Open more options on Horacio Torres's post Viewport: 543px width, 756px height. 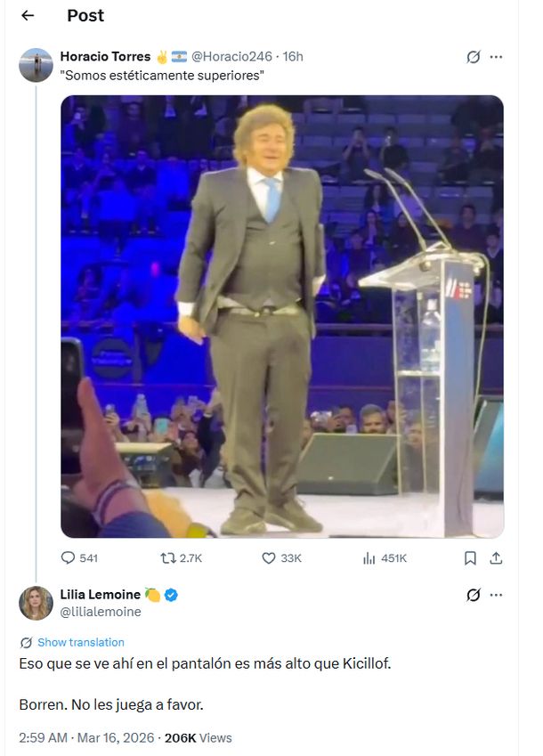pos(497,57)
